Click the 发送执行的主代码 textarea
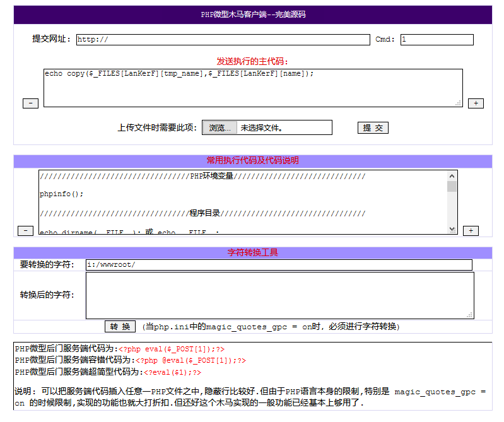504x422 pixels. coord(253,88)
